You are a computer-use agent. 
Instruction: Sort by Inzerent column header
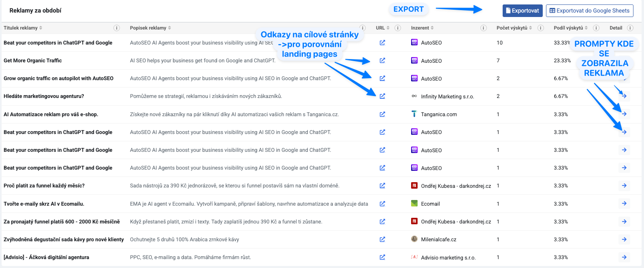point(422,28)
